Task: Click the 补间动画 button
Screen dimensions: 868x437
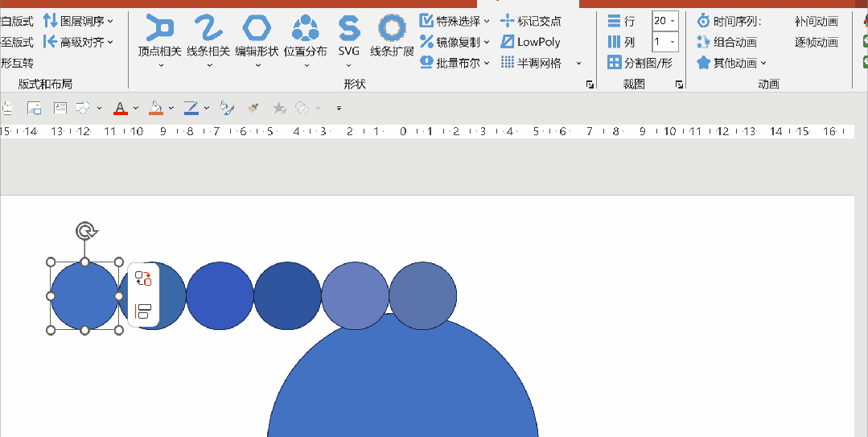Action: [x=816, y=21]
